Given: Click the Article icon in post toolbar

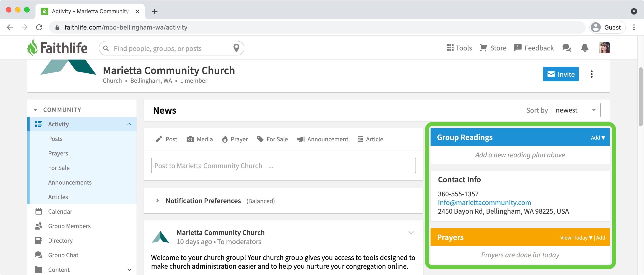Looking at the screenshot, I should [x=361, y=139].
